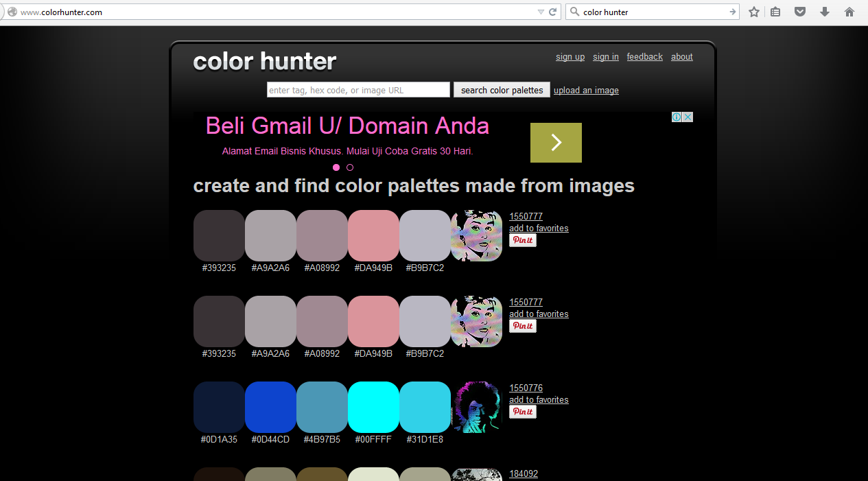Pick the lavender #B9B7C2 swatch in second palette

425,321
